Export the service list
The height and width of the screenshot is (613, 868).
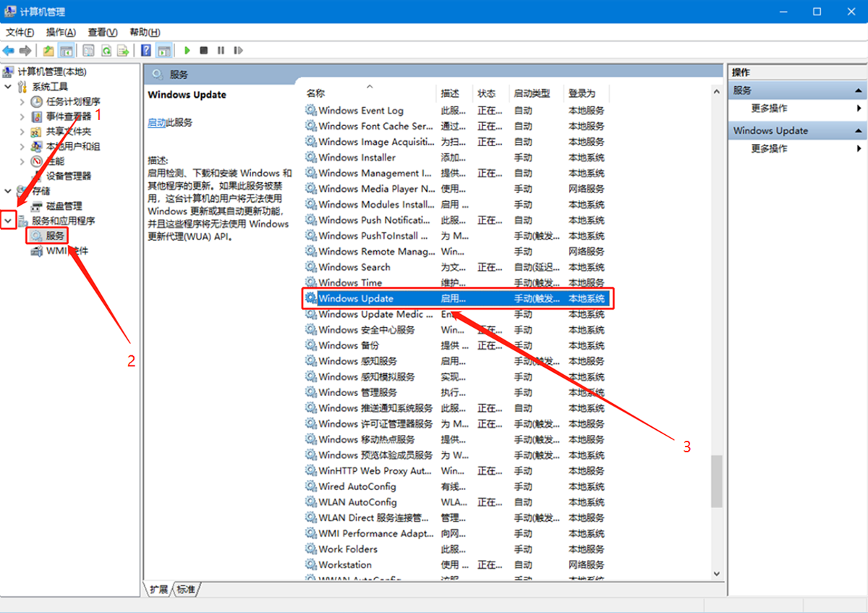[124, 50]
